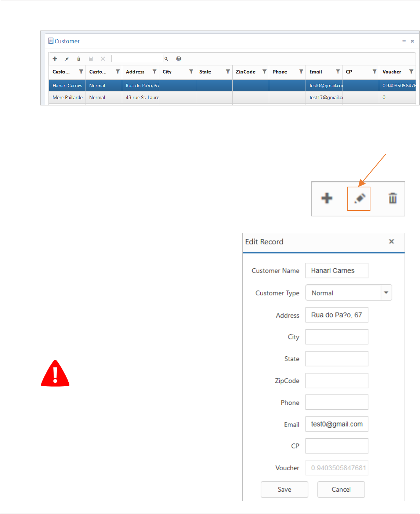
Task: Click the large plus add icon
Action: pos(327,198)
